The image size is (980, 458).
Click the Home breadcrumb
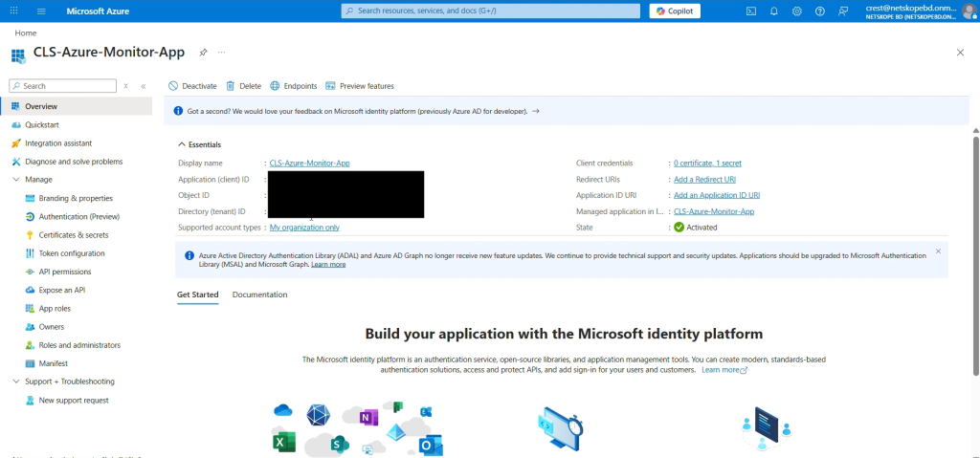coord(26,33)
